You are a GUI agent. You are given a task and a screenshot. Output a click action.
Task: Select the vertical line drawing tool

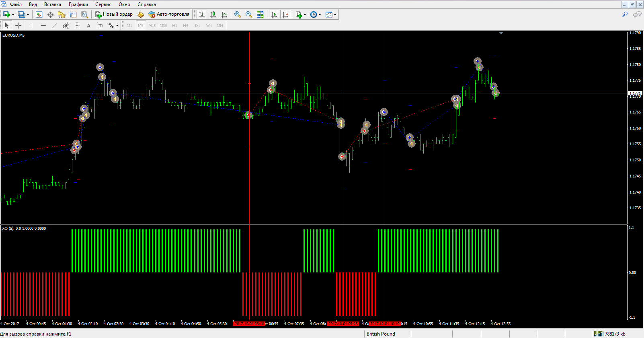[32, 25]
